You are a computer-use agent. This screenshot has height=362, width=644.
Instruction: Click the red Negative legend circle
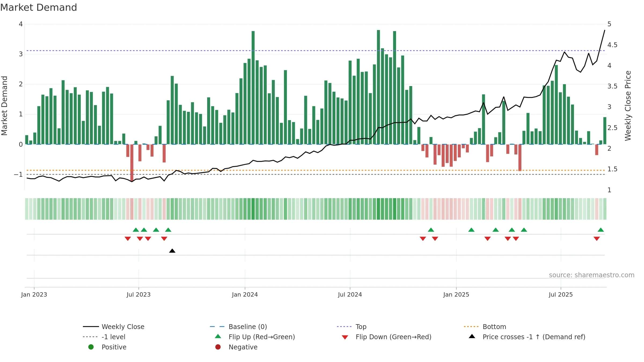pyautogui.click(x=218, y=347)
